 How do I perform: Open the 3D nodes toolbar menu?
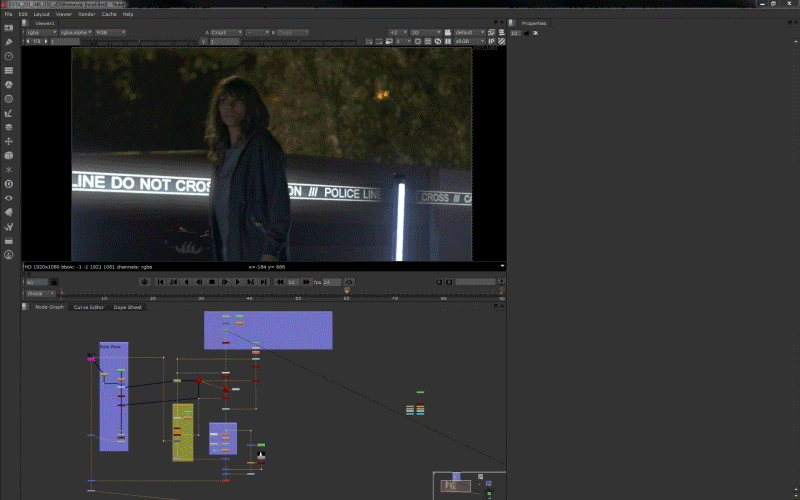pyautogui.click(x=9, y=156)
